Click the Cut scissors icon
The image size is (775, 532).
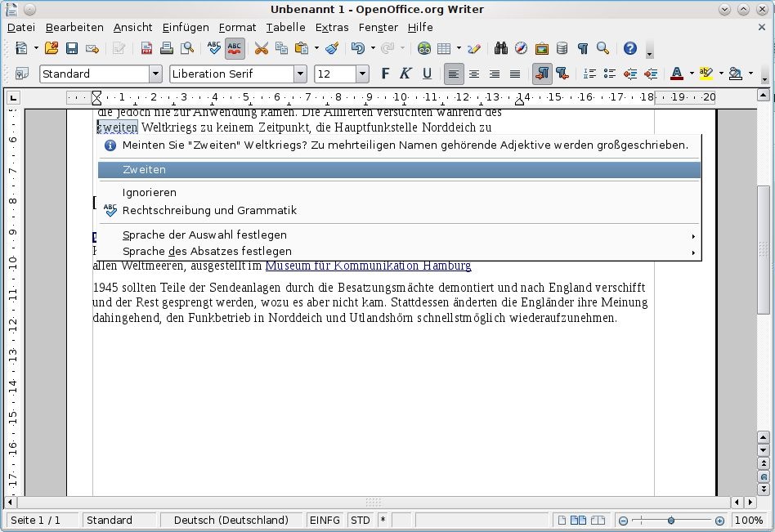click(x=262, y=48)
